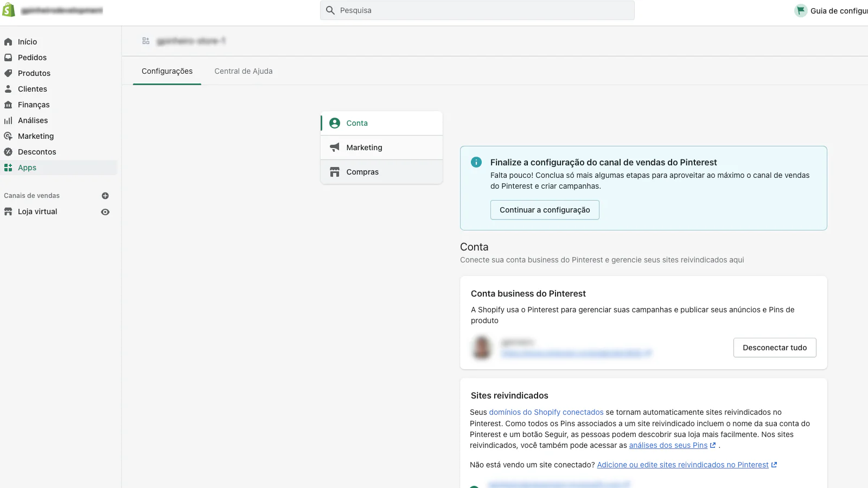Click the Marketing target icon in sidebar

[x=8, y=136]
